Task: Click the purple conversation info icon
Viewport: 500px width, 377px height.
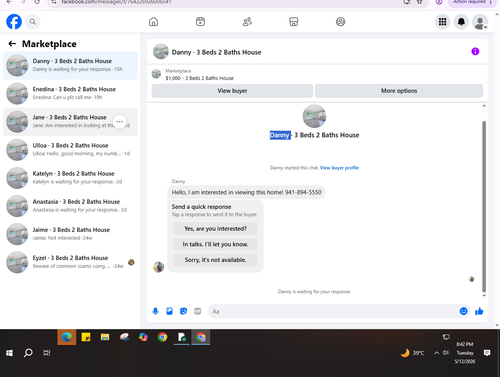Action: coord(475,51)
